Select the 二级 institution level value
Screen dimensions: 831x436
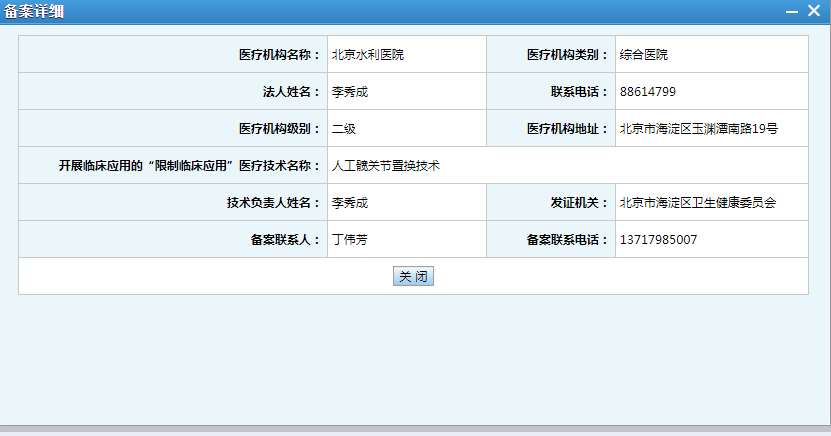click(x=344, y=129)
